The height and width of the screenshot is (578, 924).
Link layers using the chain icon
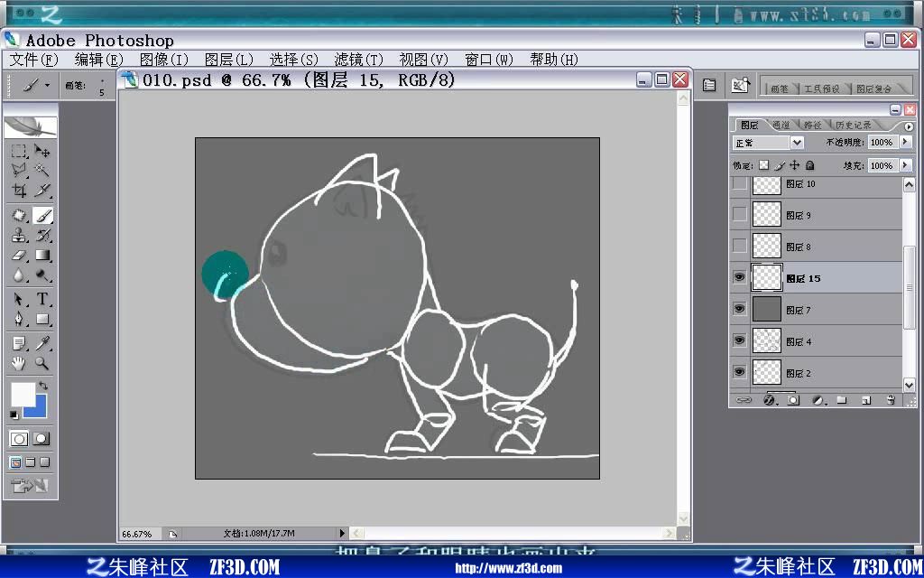point(744,400)
